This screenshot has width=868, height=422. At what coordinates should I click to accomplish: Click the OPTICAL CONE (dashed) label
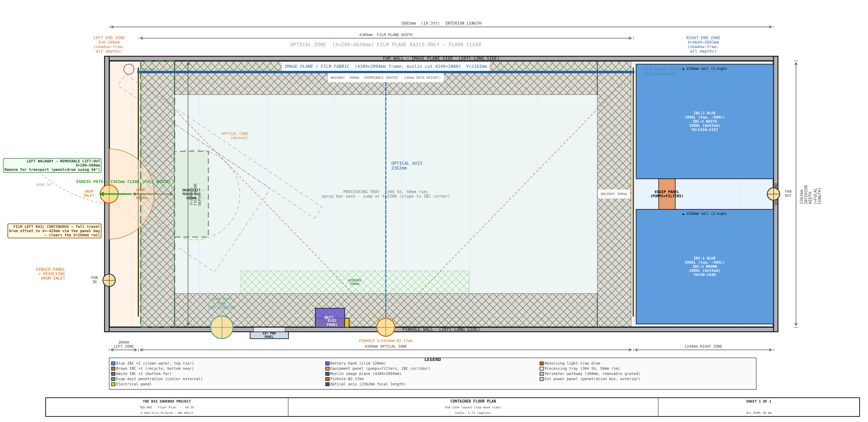(235, 136)
